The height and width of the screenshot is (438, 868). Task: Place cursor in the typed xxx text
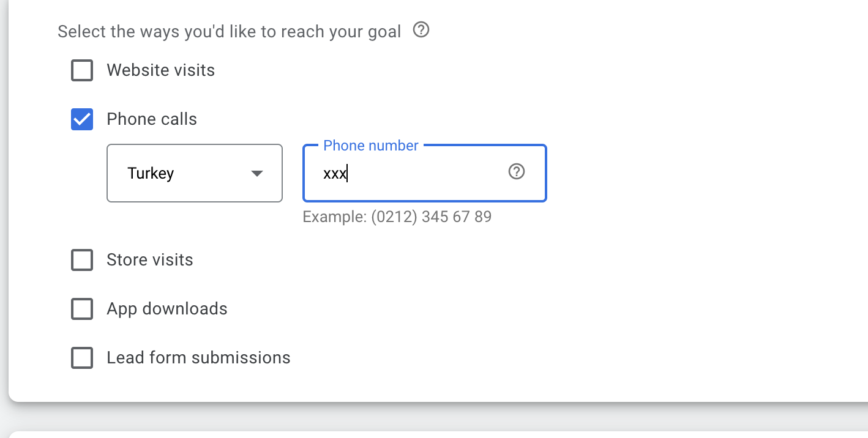[x=335, y=174]
